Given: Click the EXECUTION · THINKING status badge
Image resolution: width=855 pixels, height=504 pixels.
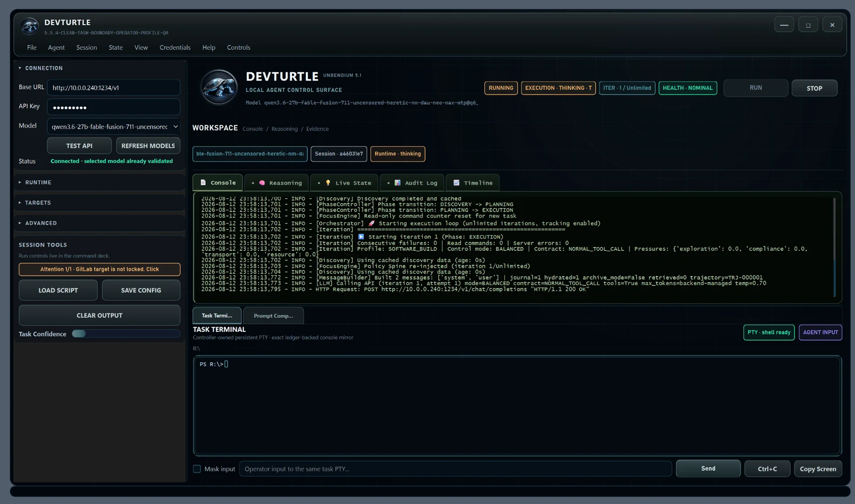Looking at the screenshot, I should pyautogui.click(x=558, y=88).
